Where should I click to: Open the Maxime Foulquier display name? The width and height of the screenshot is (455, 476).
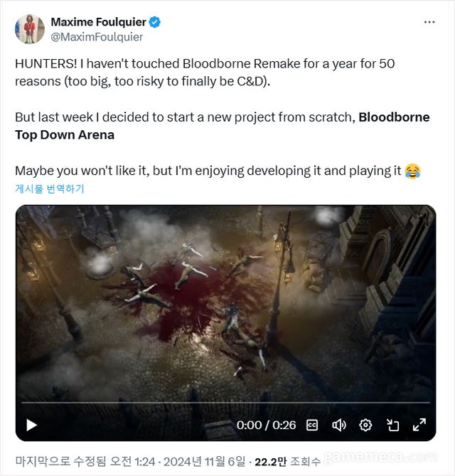(98, 22)
